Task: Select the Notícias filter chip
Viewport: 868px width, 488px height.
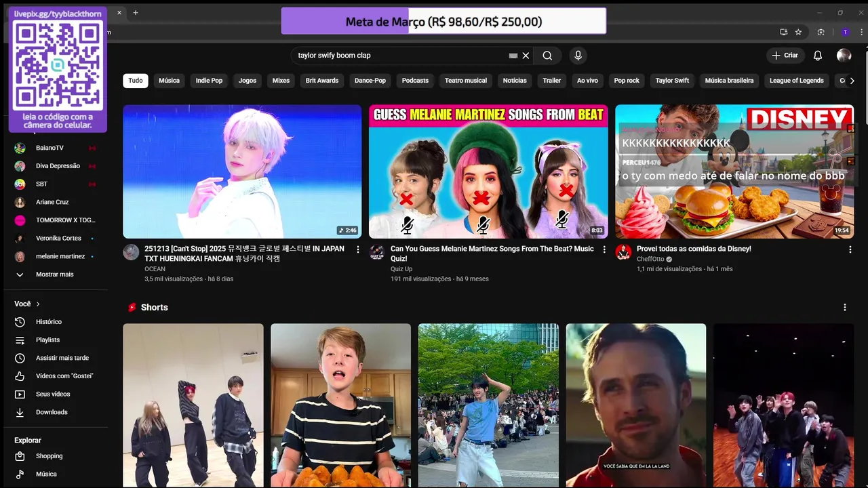Action: point(515,81)
